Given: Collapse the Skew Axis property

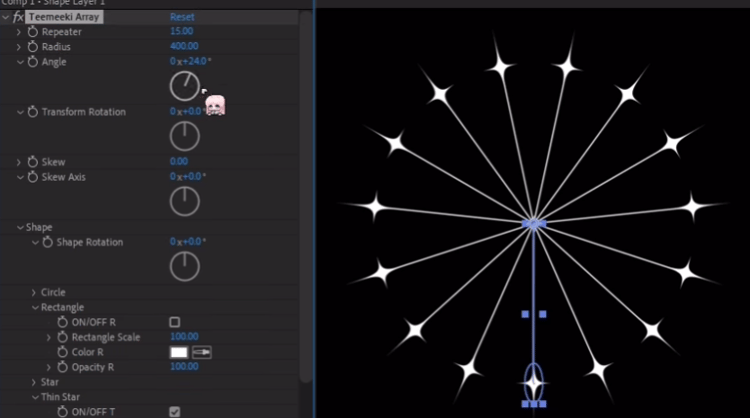Looking at the screenshot, I should pyautogui.click(x=20, y=177).
